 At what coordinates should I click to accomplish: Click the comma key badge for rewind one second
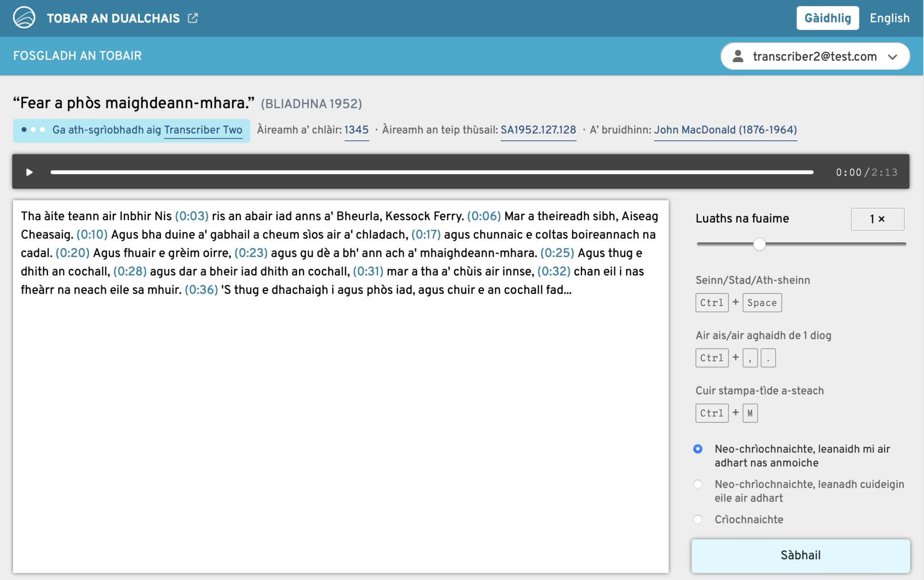[x=750, y=357]
